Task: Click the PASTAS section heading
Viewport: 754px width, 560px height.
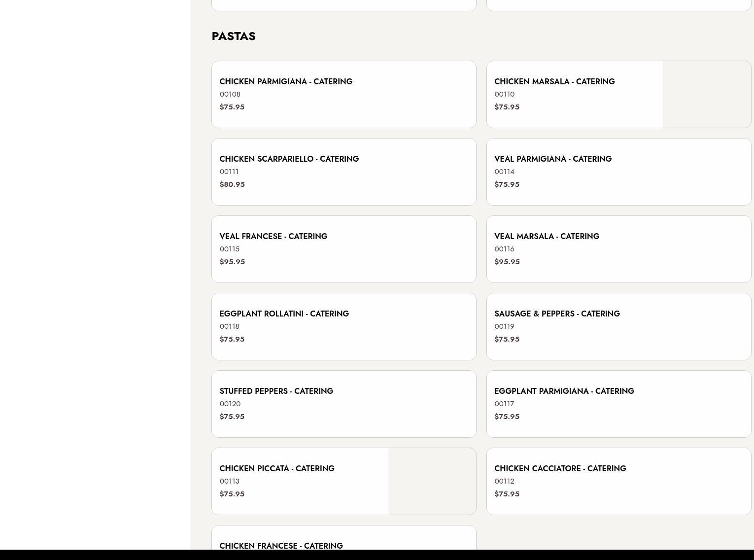Action: click(234, 36)
